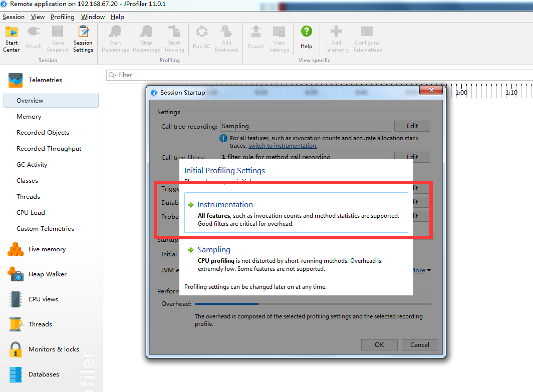Open the Session menu
The image size is (533, 392).
click(x=13, y=17)
